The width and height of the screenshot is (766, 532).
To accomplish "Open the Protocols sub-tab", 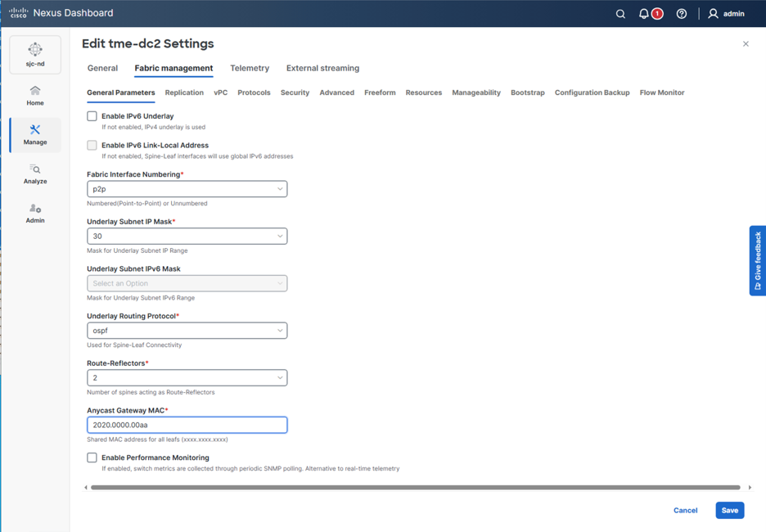I will pyautogui.click(x=254, y=92).
